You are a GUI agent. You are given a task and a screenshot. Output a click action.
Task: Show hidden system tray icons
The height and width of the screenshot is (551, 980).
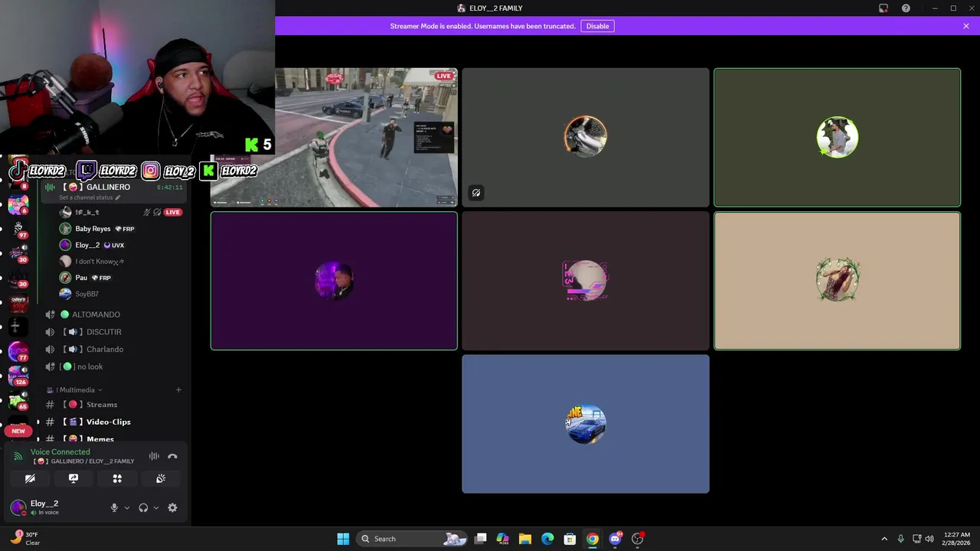[884, 539]
